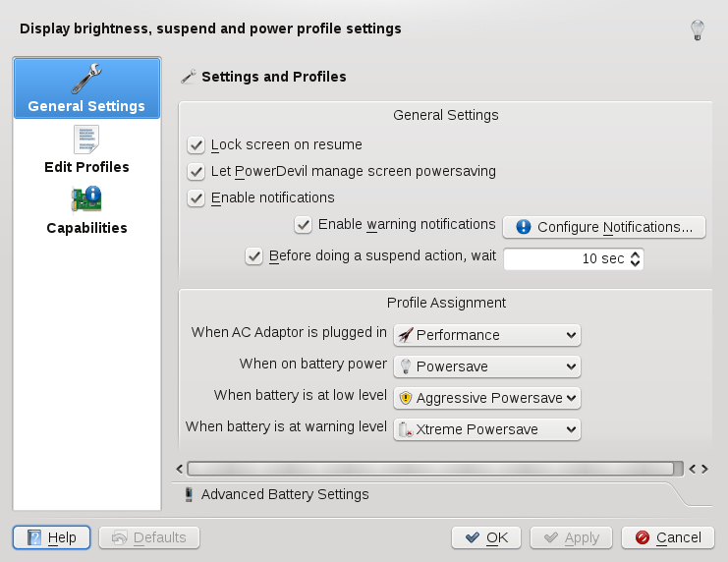This screenshot has width=728, height=562.
Task: Click the dialog title about display brightness
Action: pos(210,28)
